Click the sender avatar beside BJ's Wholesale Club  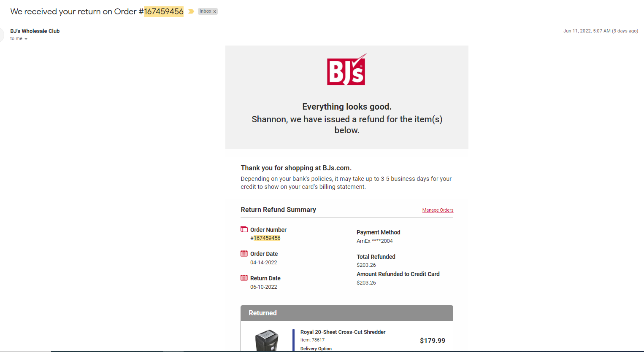(x=1, y=35)
